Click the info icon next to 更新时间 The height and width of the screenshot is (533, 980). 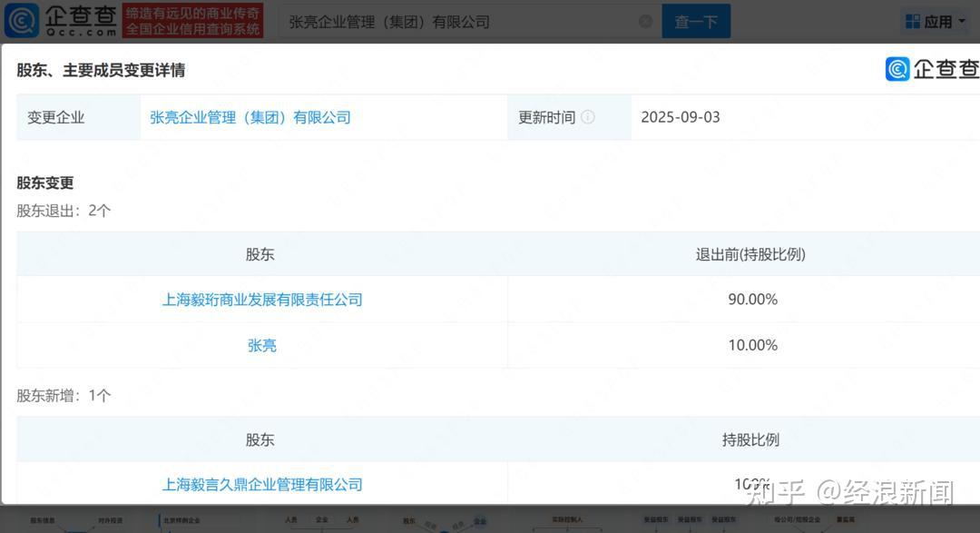click(588, 117)
